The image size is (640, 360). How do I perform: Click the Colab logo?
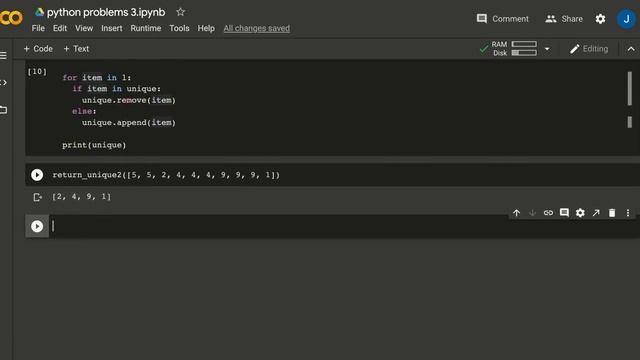click(x=11, y=18)
